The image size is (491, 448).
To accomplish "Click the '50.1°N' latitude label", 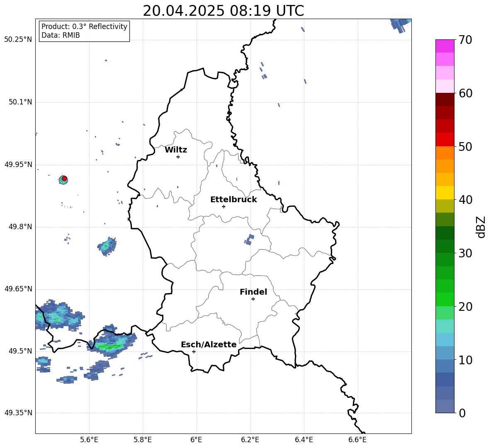I will 20,102.
